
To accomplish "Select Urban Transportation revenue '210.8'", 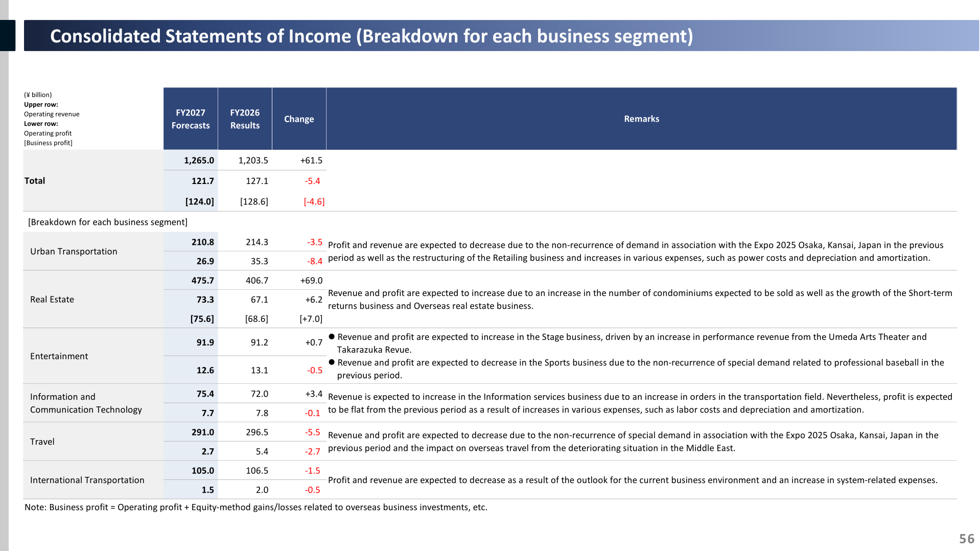I will (203, 242).
